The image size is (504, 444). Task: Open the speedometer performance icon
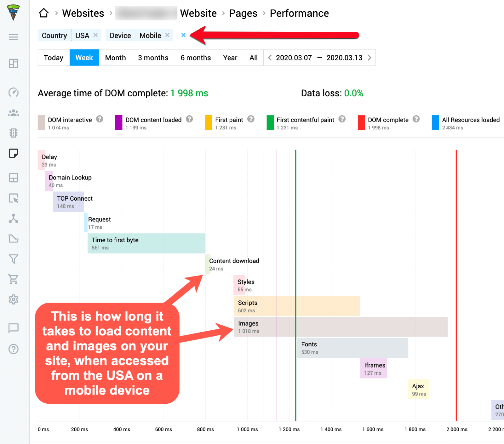coord(13,92)
